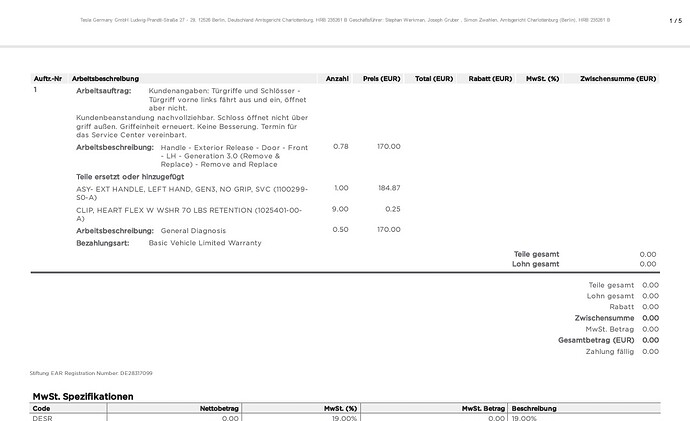This screenshot has width=690, height=421.
Task: Select the Tesla Germany GmbH header line
Action: click(345, 20)
